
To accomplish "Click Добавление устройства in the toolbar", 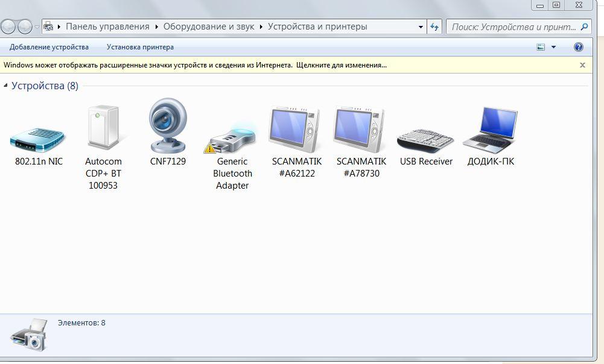I will click(x=49, y=47).
